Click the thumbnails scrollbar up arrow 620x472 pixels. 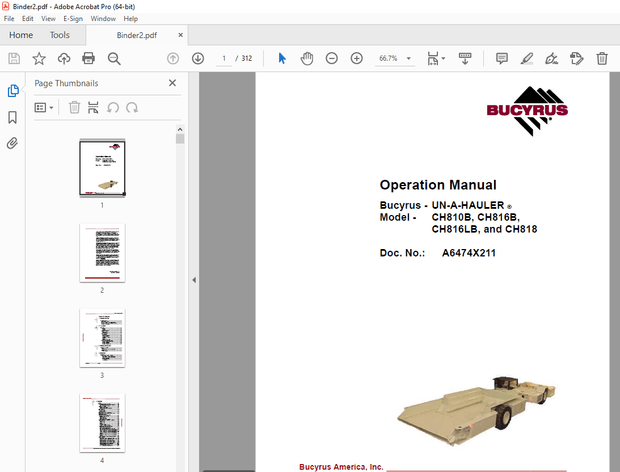pos(180,129)
